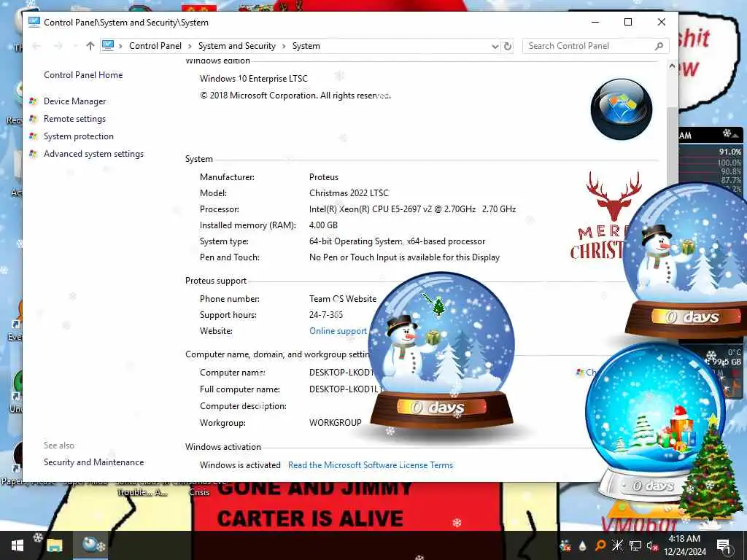Image resolution: width=747 pixels, height=560 pixels.
Task: Expand the address bar history dropdown
Action: pyautogui.click(x=495, y=46)
